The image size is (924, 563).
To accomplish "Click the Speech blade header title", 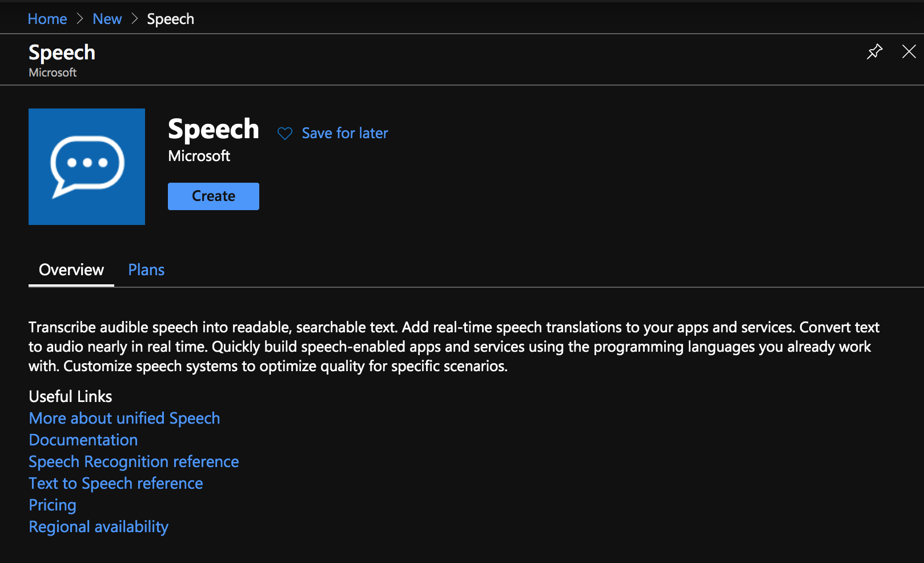I will click(62, 53).
